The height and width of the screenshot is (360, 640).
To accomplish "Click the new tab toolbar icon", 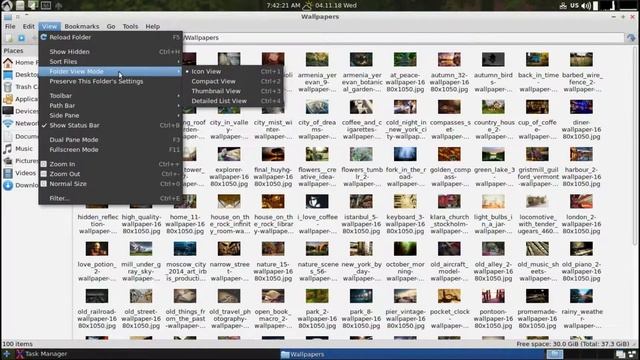I will coord(9,38).
